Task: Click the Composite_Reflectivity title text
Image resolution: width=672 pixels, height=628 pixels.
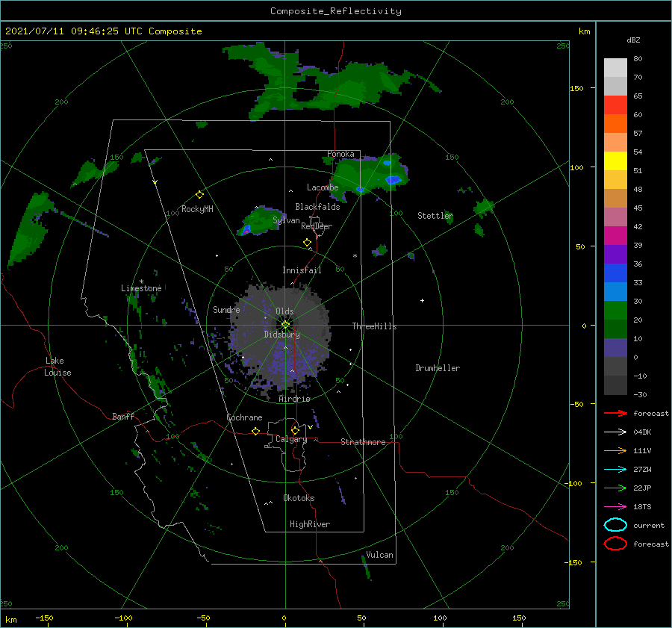Action: (335, 11)
